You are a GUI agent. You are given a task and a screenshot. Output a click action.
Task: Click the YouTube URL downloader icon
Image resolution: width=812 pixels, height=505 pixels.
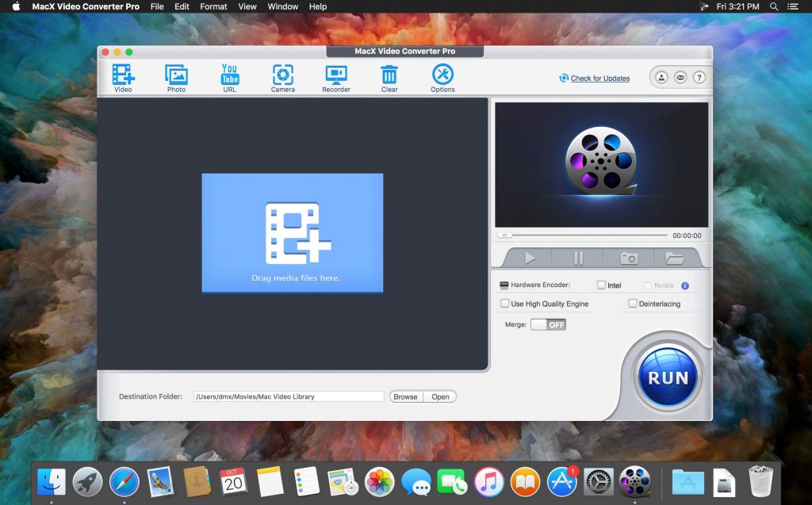pyautogui.click(x=229, y=75)
